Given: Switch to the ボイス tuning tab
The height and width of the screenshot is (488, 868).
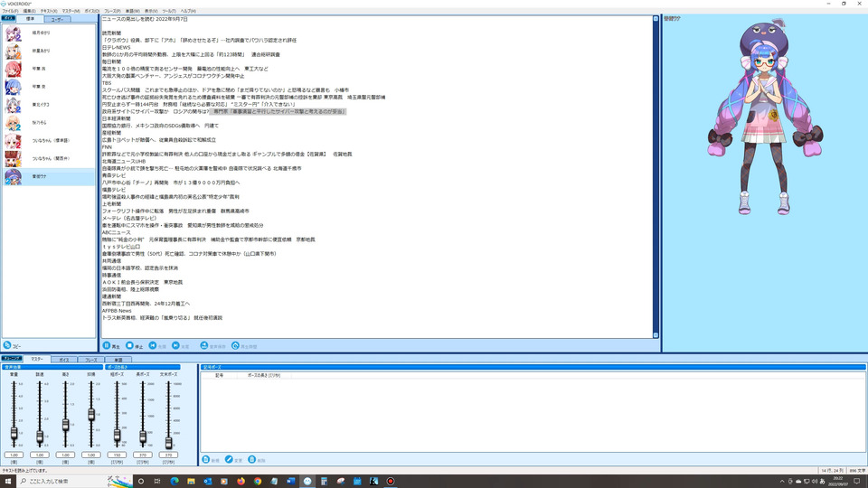Looking at the screenshot, I should coord(64,360).
